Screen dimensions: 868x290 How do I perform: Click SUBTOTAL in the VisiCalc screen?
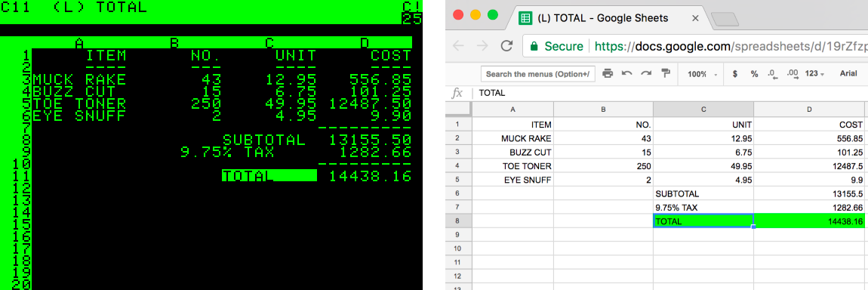click(263, 140)
